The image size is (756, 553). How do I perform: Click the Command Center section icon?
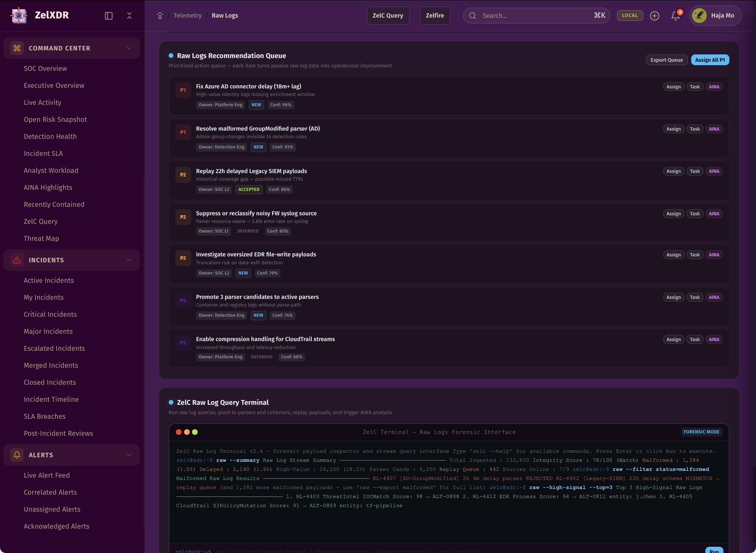(x=17, y=48)
